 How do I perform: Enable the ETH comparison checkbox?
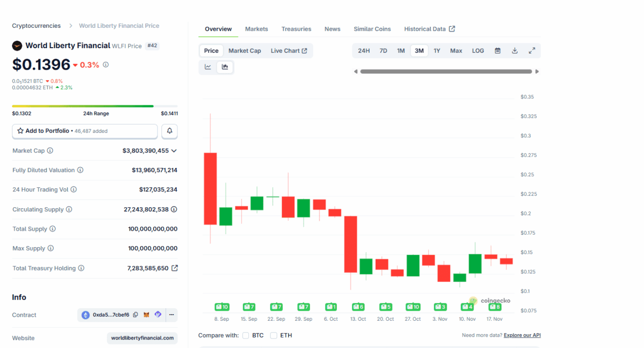click(273, 336)
